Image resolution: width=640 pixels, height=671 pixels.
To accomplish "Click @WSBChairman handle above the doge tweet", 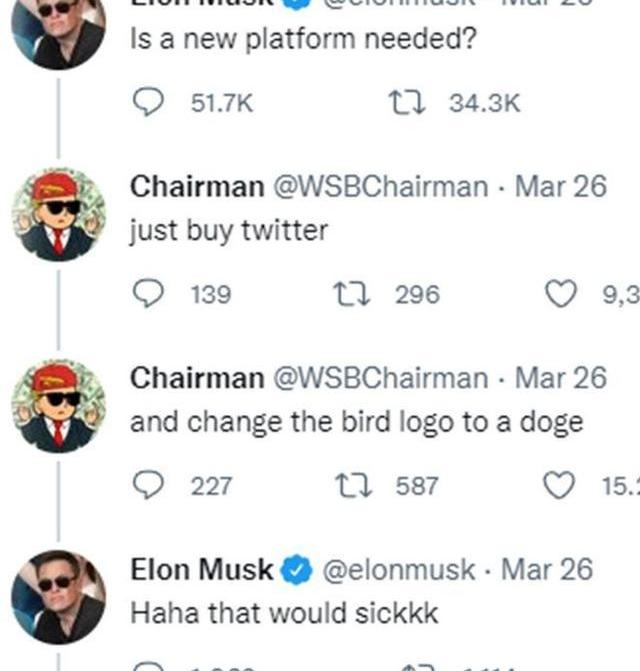I will coord(381,378).
